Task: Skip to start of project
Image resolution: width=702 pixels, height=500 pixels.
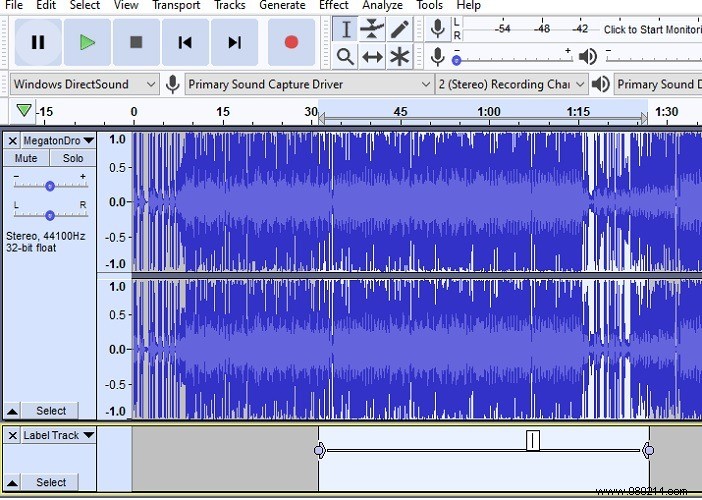Action: click(185, 43)
